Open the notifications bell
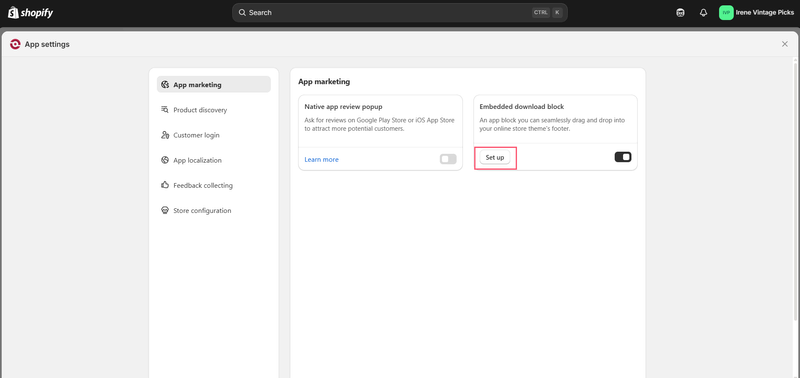Viewport: 800px width, 378px height. (x=704, y=13)
